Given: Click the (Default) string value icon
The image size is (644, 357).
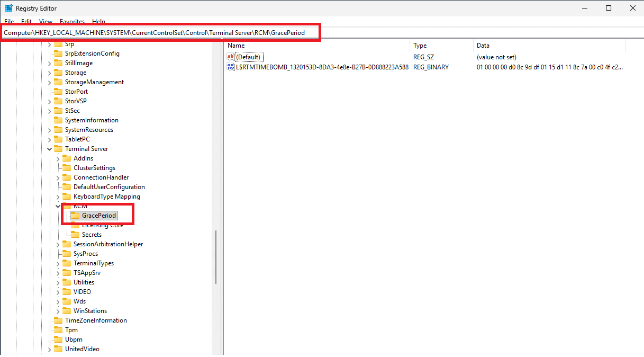Looking at the screenshot, I should pyautogui.click(x=231, y=57).
